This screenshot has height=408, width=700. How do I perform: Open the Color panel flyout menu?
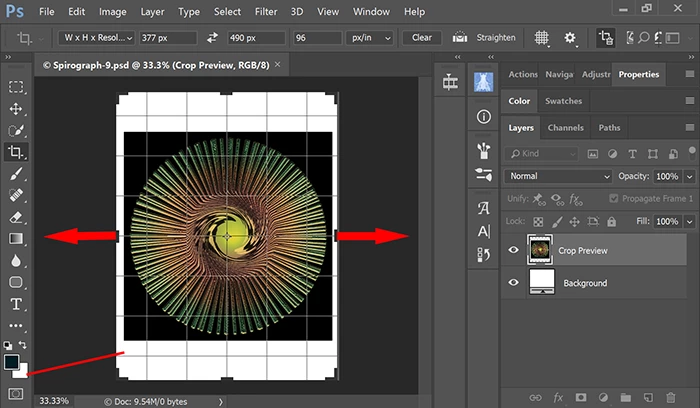point(690,101)
